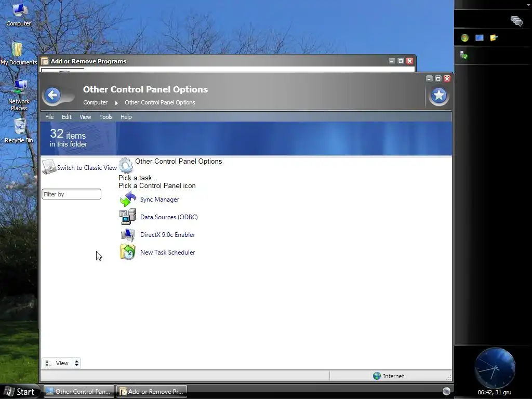Screen dimensions: 532x399
Task: Launch the DirectX 9.0c Enabler icon
Action: [128, 234]
